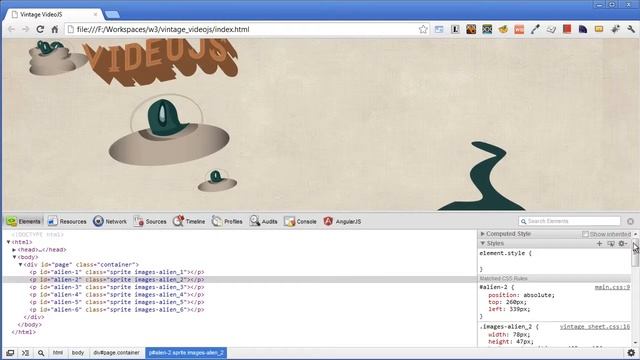Click the orange Wb extension icon

click(519, 29)
